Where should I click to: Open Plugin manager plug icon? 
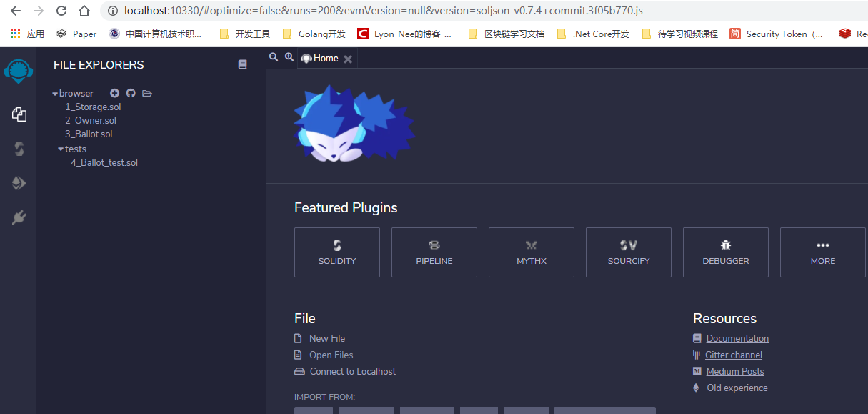point(19,218)
